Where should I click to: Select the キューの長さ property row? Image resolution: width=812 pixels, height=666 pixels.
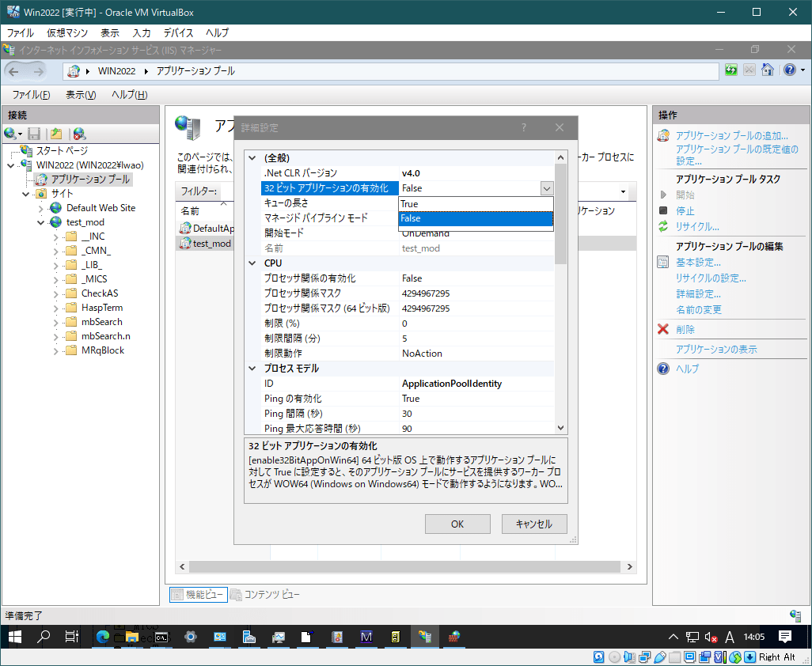point(330,202)
